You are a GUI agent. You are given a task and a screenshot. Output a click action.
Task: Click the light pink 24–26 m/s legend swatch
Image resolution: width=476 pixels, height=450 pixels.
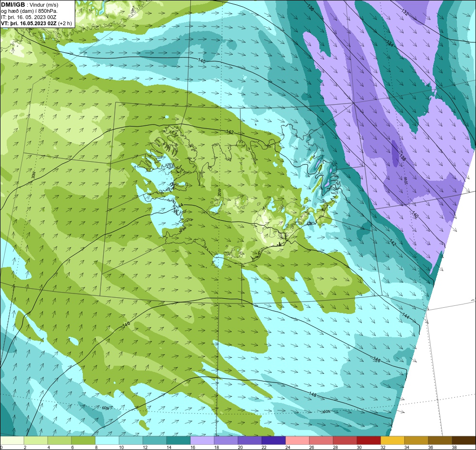[x=297, y=440]
